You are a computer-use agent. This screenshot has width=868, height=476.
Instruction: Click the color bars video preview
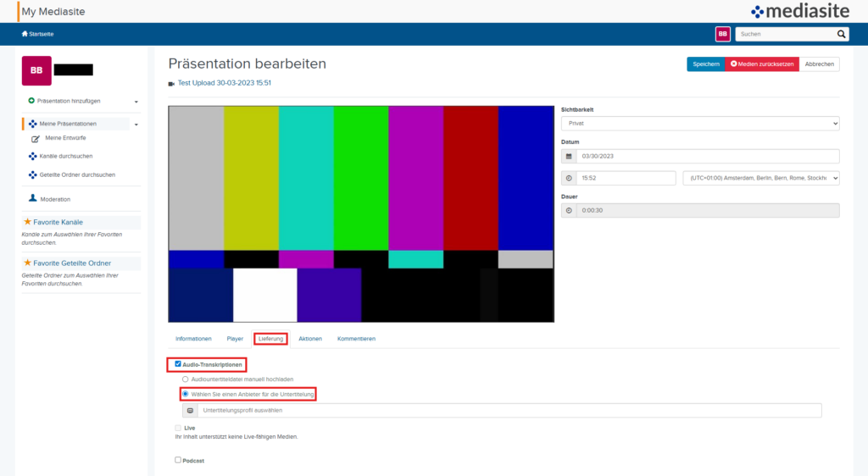pyautogui.click(x=361, y=214)
